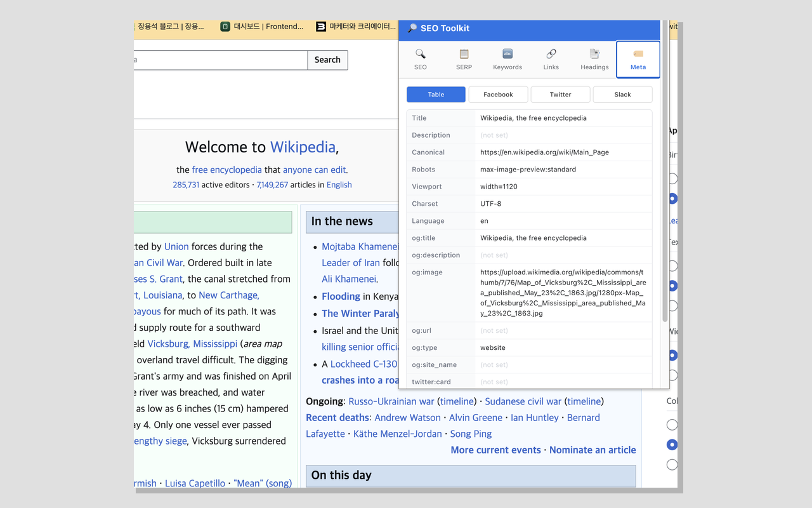The width and height of the screenshot is (812, 508).
Task: Click More current events link
Action: point(496,450)
